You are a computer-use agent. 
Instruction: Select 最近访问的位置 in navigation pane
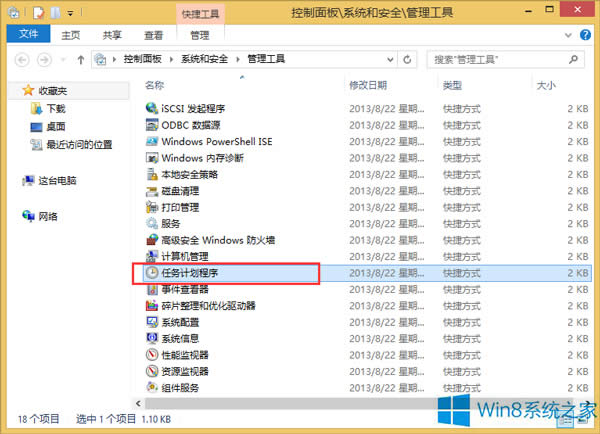coord(79,145)
